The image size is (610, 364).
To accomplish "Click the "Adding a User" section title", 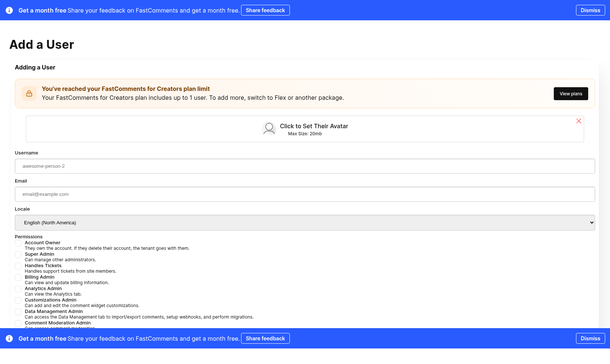I will click(x=35, y=67).
